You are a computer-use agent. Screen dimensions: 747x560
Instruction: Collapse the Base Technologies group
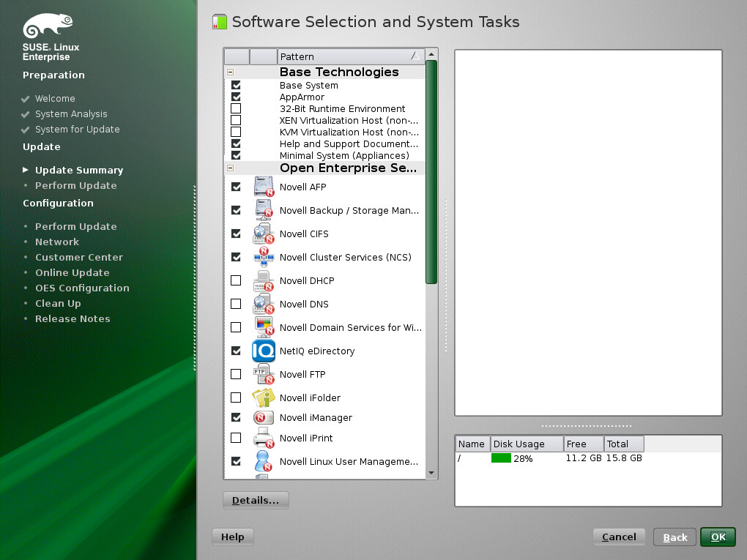(x=231, y=72)
